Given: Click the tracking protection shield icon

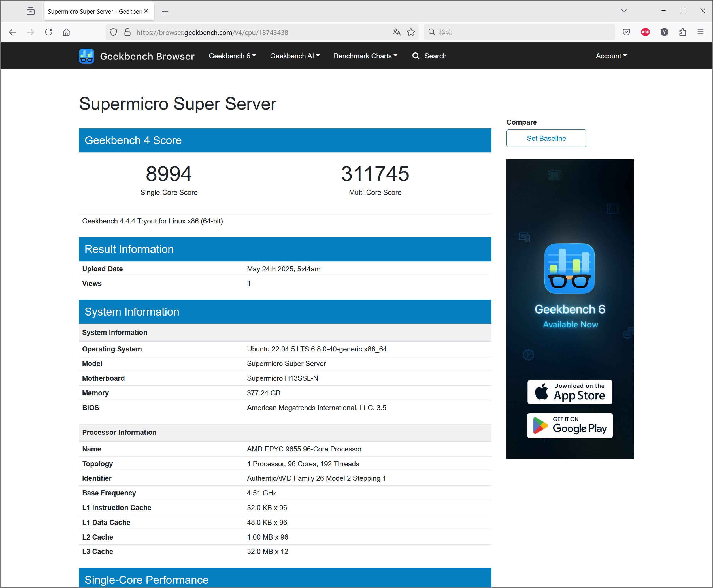Looking at the screenshot, I should 114,32.
